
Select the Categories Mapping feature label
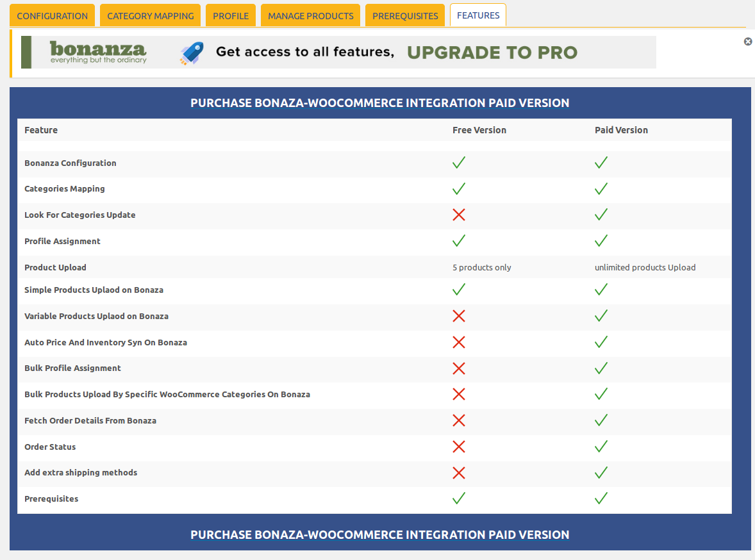pyautogui.click(x=65, y=189)
